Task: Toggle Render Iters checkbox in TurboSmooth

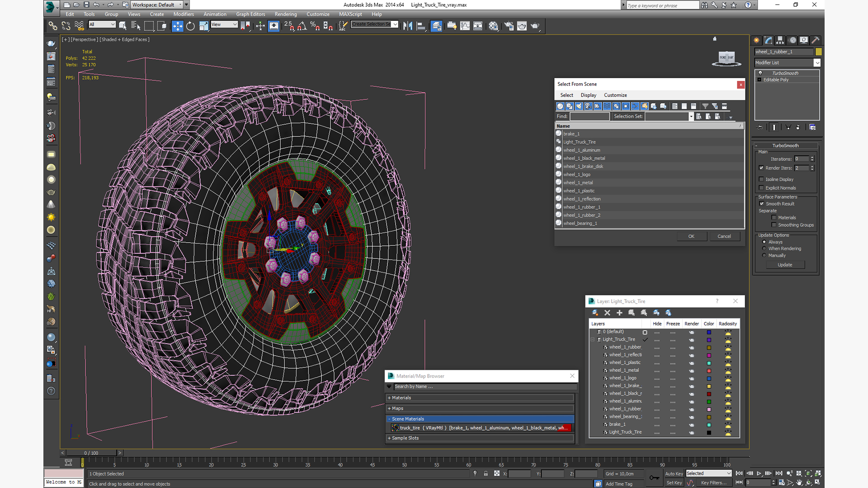Action: click(x=761, y=168)
